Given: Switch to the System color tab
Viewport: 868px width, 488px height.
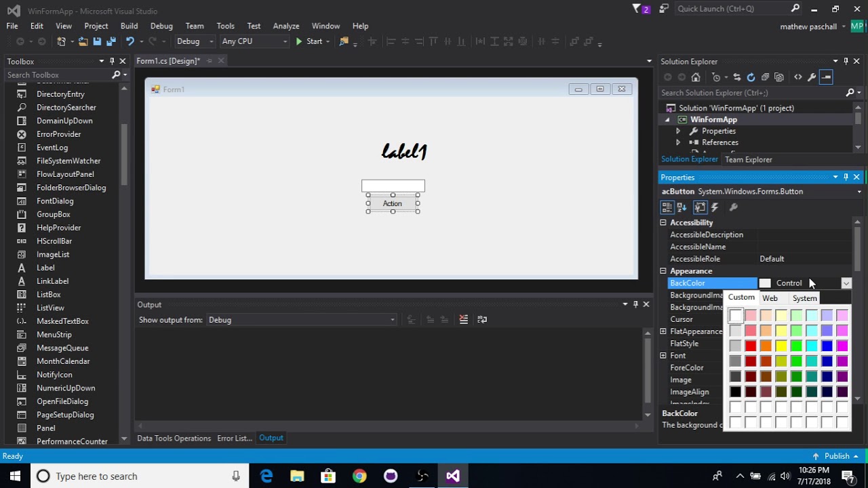Looking at the screenshot, I should (x=805, y=298).
